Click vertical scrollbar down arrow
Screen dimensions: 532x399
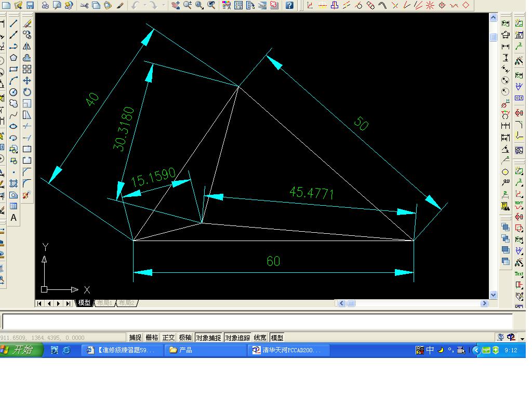[494, 295]
